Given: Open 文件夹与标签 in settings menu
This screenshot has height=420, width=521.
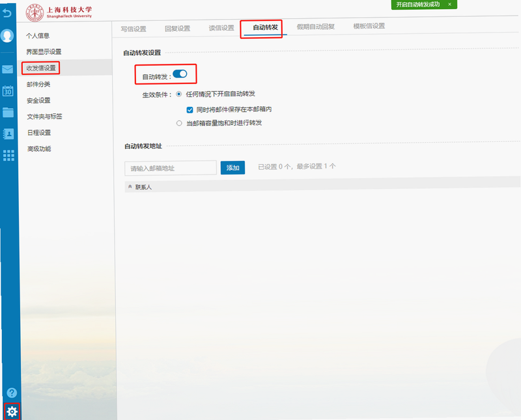Looking at the screenshot, I should click(44, 117).
